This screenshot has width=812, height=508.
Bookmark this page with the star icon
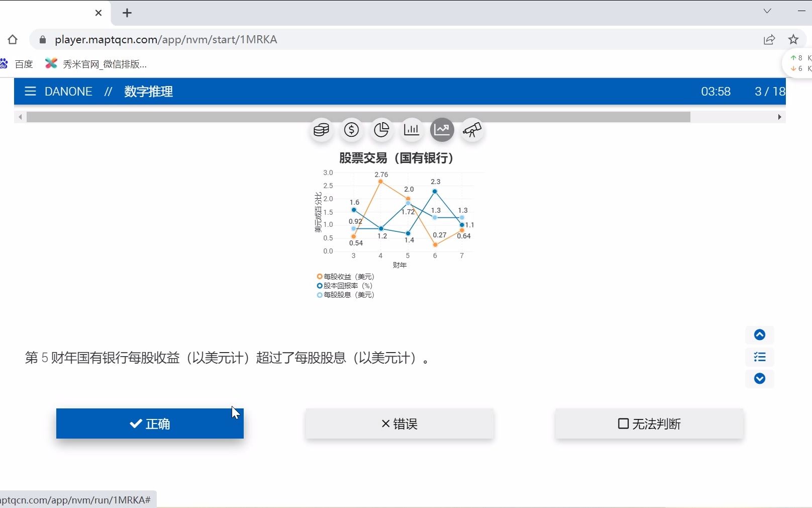(793, 40)
